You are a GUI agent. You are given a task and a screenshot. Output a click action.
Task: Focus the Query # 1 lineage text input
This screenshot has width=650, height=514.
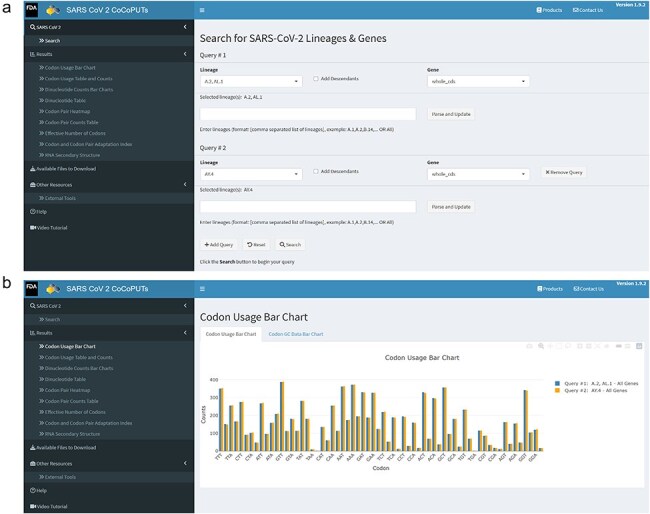308,114
